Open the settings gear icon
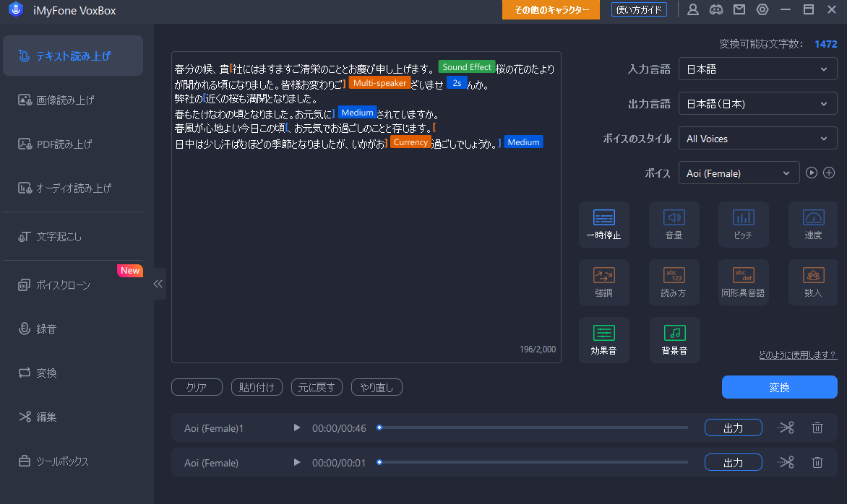 click(x=762, y=9)
